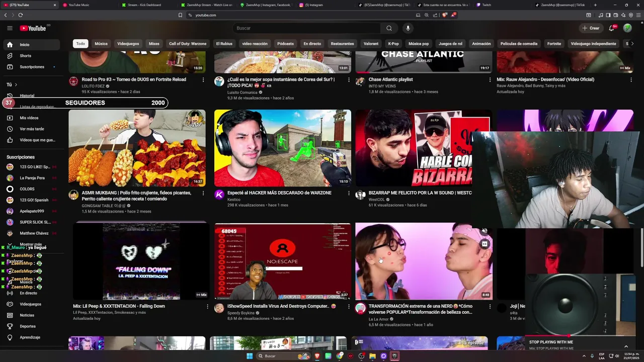The height and width of the screenshot is (362, 644).
Task: Click the Brave Shields lion icon
Action: [445, 15]
